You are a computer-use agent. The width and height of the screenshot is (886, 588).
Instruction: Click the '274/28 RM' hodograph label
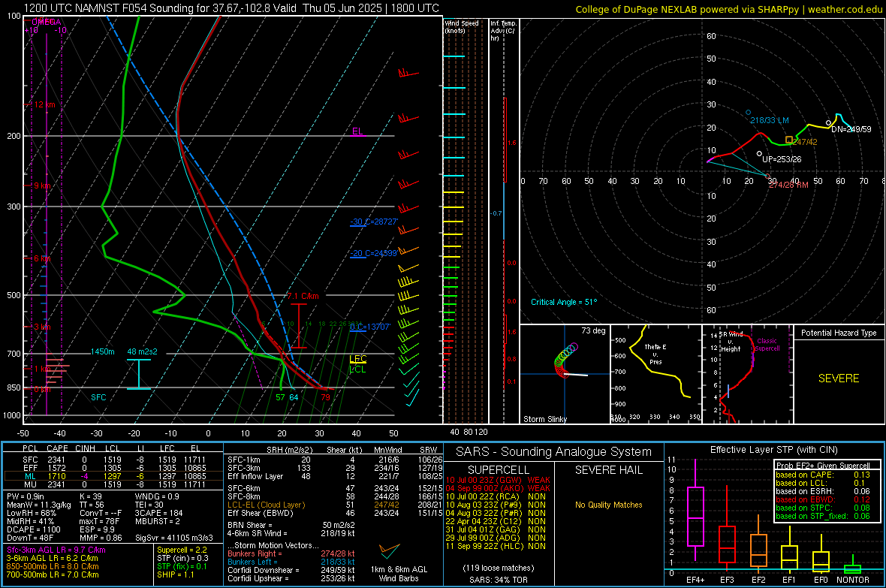[x=789, y=185]
